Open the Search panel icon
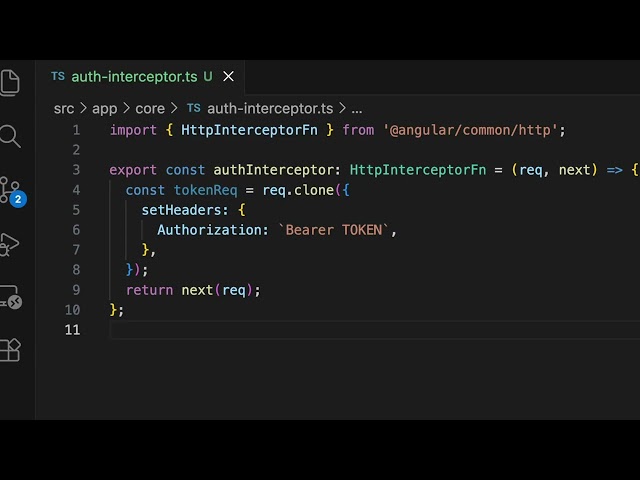 point(10,136)
